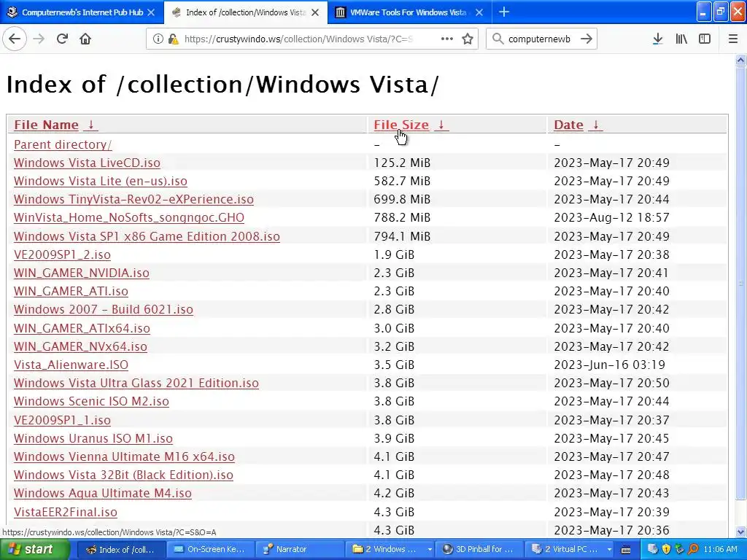Close the VMWare Tools For Windows Vista tab

point(479,12)
